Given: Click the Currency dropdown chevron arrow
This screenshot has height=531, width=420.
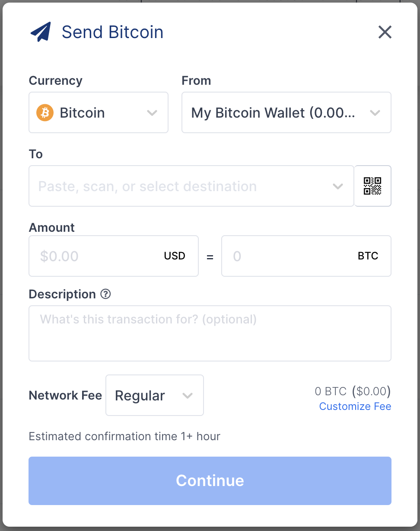Looking at the screenshot, I should pos(152,113).
